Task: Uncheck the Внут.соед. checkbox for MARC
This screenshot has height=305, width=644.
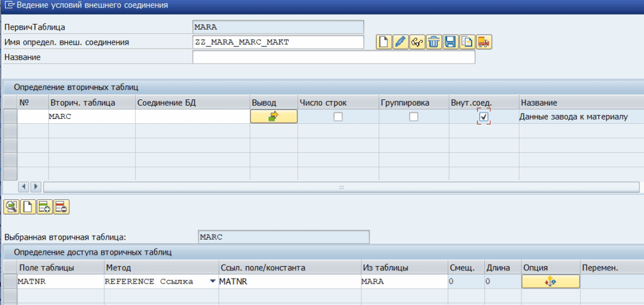Action: pos(484,117)
